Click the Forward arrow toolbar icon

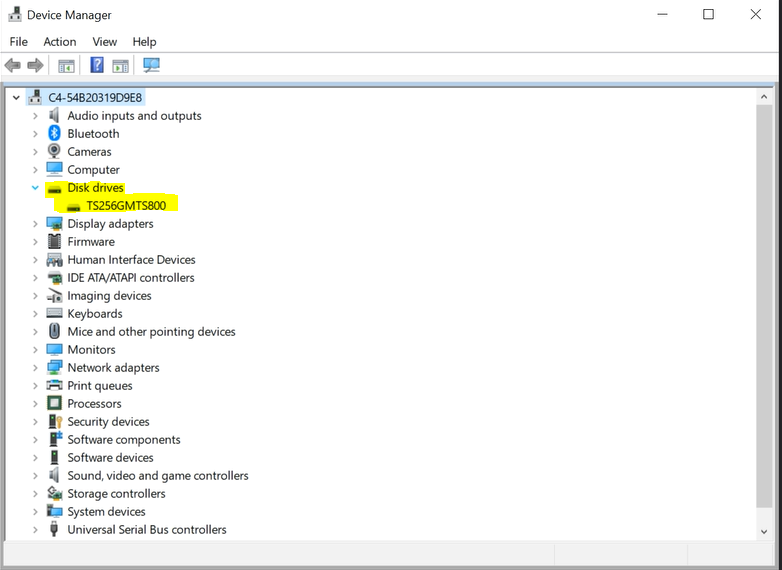[x=35, y=65]
